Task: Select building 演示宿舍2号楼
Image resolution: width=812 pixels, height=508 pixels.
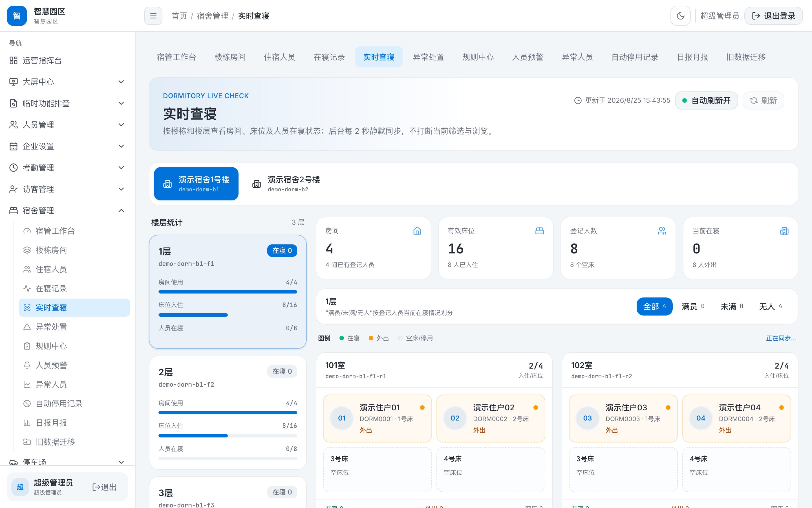Action: [x=286, y=184]
